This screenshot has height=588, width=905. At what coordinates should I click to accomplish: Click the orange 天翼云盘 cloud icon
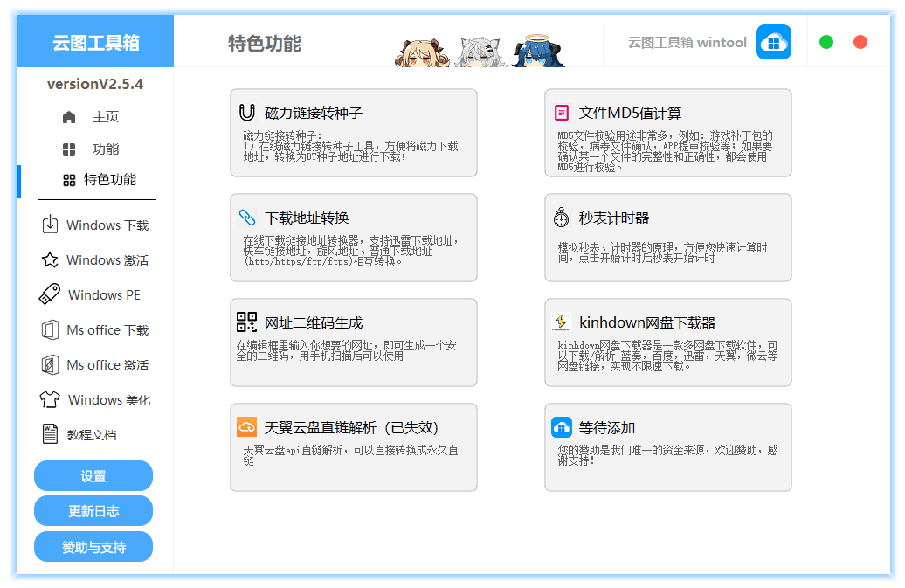pos(247,427)
